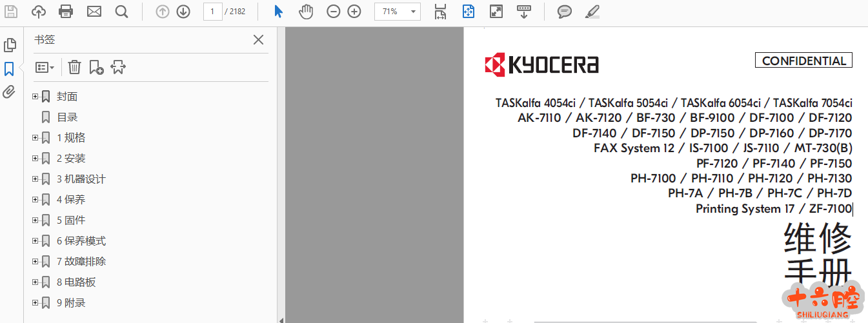This screenshot has height=323, width=868.
Task: Select the '8 电路板' bookmark
Action: pos(76,282)
